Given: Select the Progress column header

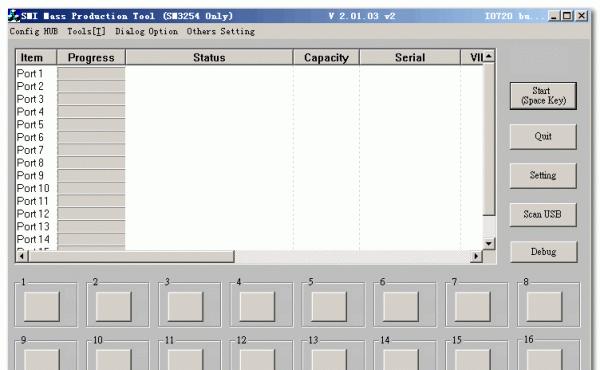Looking at the screenshot, I should pyautogui.click(x=91, y=57).
